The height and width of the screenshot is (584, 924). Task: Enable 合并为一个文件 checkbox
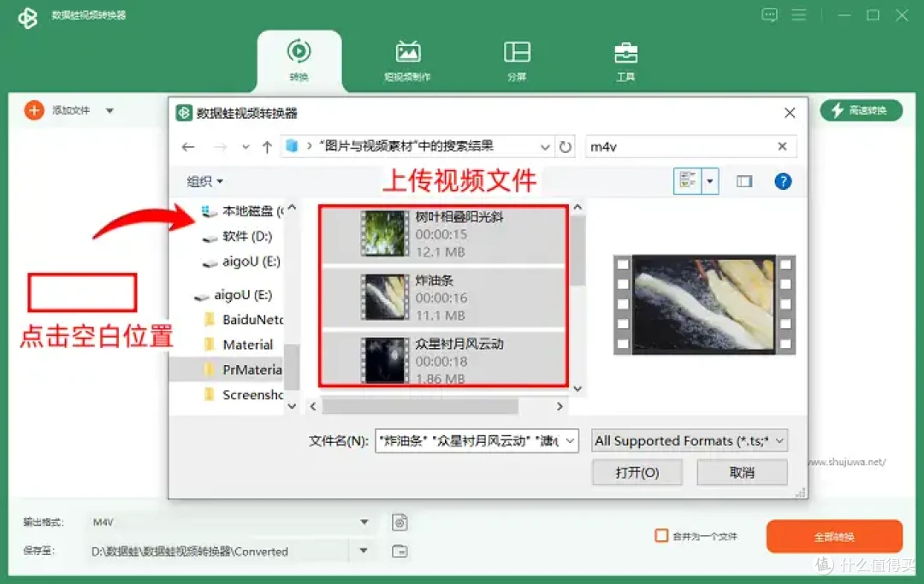(x=661, y=536)
